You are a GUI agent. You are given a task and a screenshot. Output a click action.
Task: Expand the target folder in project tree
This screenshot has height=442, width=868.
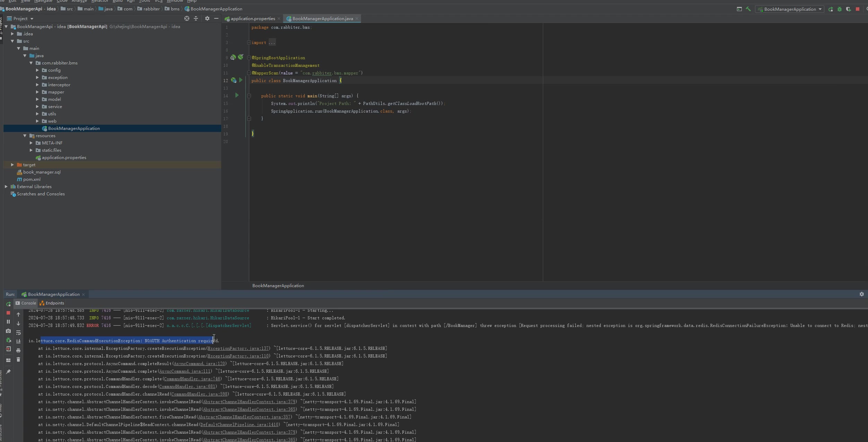click(12, 165)
